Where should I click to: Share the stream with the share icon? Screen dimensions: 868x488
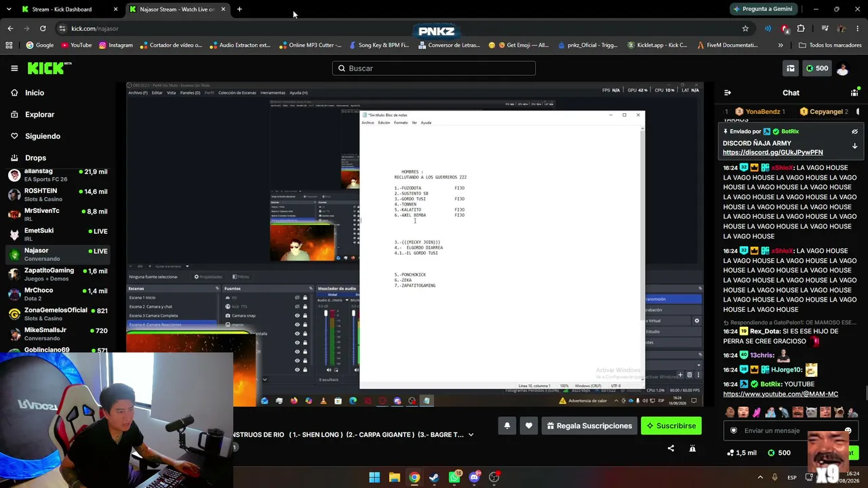pyautogui.click(x=671, y=448)
